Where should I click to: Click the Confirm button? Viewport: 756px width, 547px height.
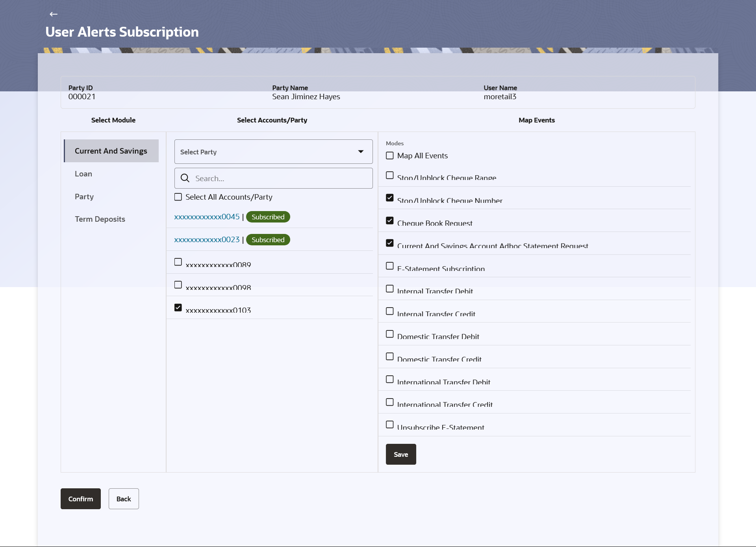[81, 499]
